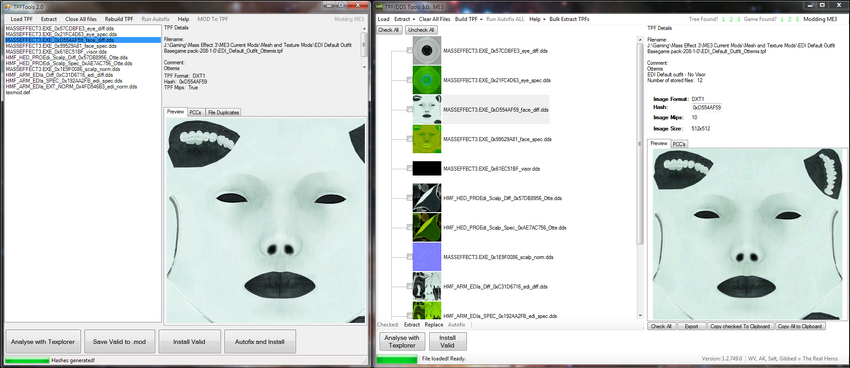Click the black visor.dds thumbnail
850x368 pixels.
click(427, 169)
